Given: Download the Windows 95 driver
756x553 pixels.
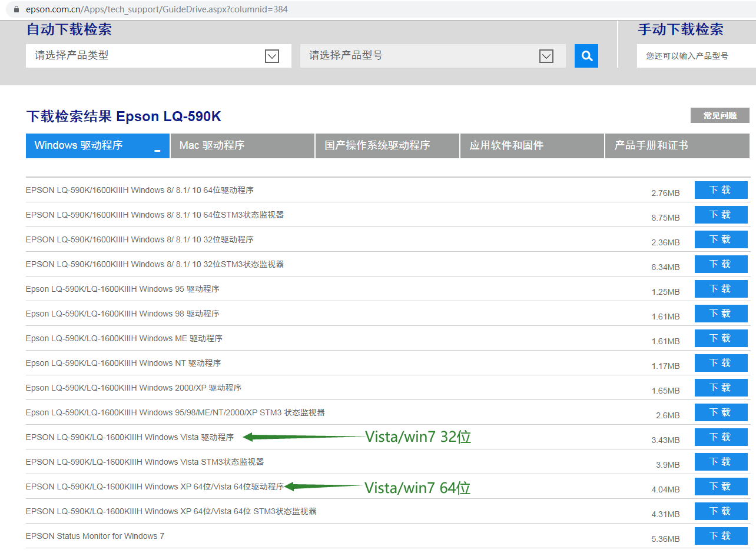Looking at the screenshot, I should tap(721, 289).
